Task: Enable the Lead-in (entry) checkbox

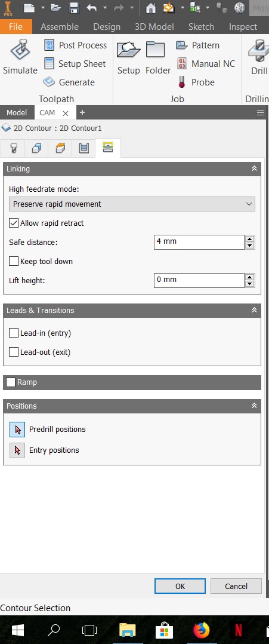Action: pos(14,333)
